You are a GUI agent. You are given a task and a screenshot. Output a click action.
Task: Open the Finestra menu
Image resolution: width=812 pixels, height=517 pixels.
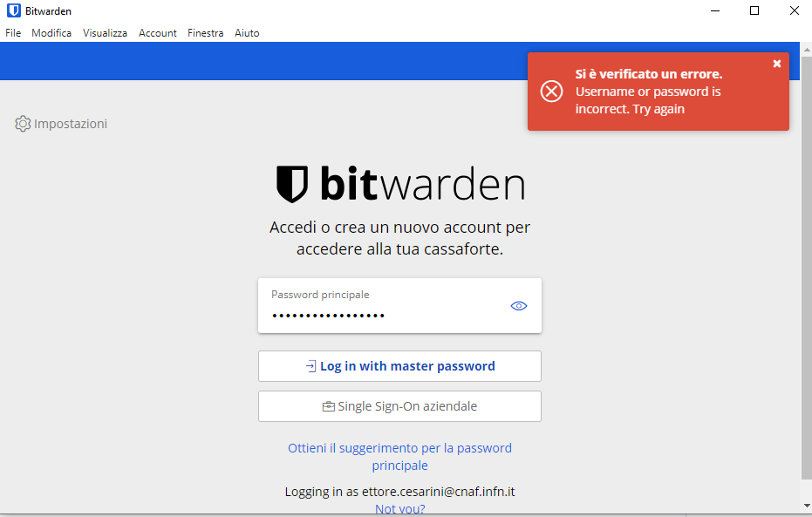[206, 32]
